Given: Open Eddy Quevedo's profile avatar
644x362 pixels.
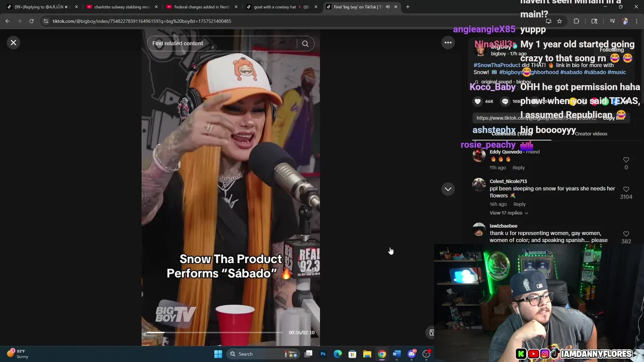Looking at the screenshot, I should coord(479,155).
